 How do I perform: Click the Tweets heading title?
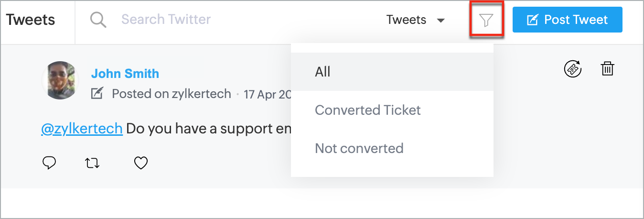tap(31, 20)
